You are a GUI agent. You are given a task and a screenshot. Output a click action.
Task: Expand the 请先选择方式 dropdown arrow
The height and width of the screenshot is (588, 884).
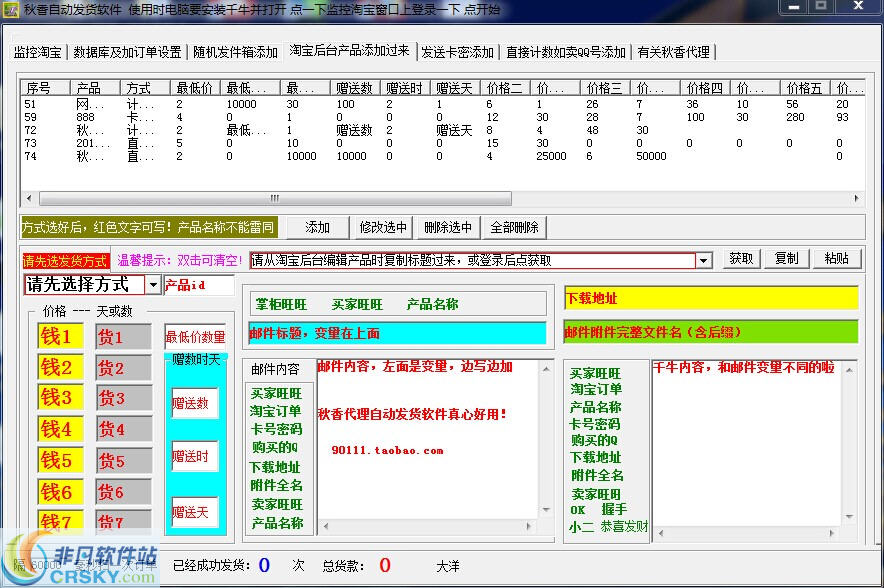(153, 285)
